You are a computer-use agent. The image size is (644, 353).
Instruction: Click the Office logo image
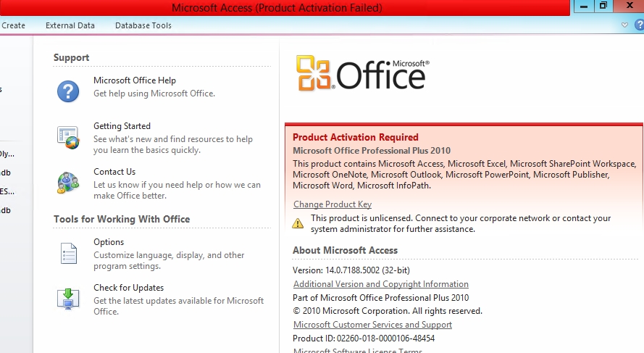[363, 73]
